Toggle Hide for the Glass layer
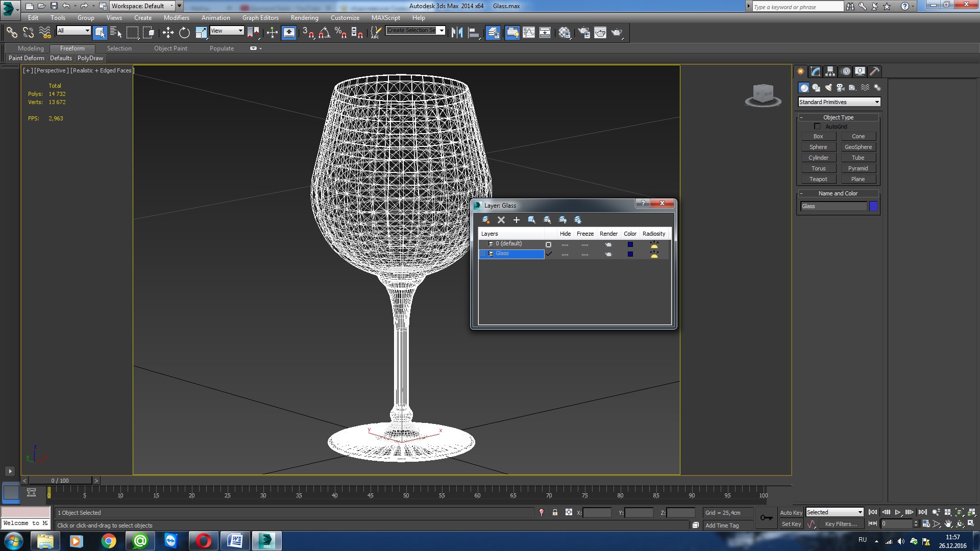The image size is (980, 551). 565,254
